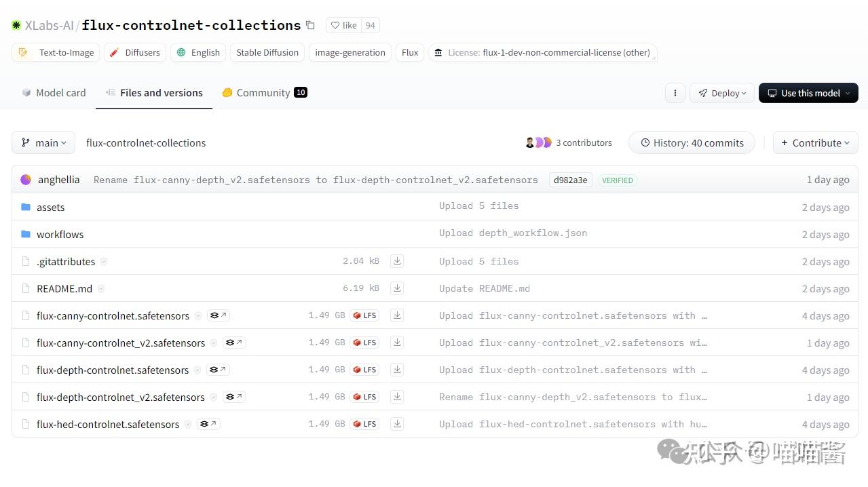Download the .gitattributes file
Image resolution: width=868 pixels, height=487 pixels.
point(397,261)
